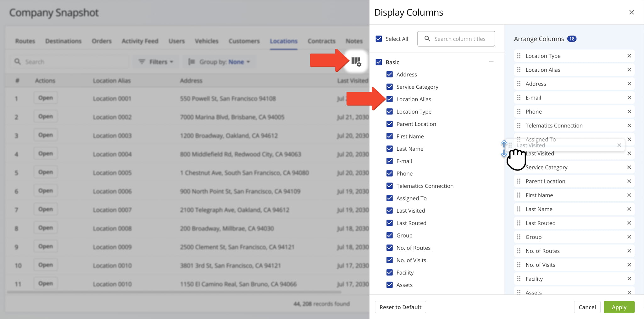
Task: Uncheck the Telematics Connection checkbox
Action: pyautogui.click(x=390, y=186)
